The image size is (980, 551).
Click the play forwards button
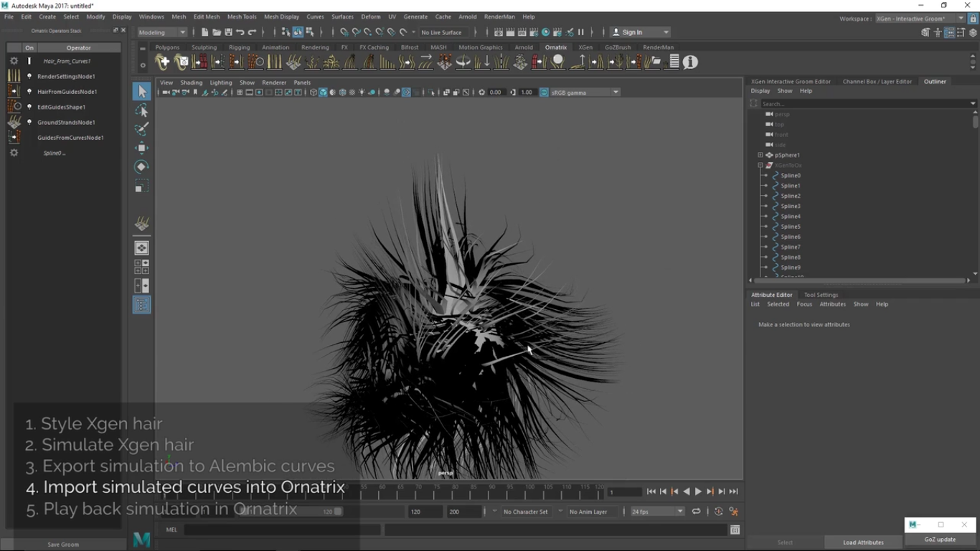coord(698,491)
